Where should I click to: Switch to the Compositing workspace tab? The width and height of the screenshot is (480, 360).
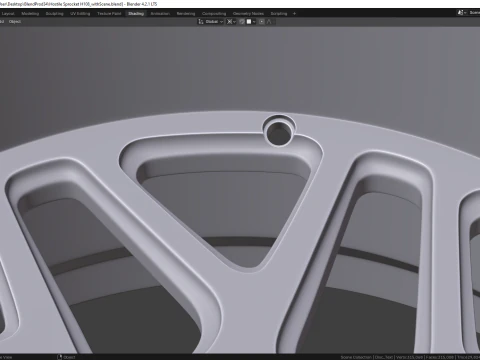[214, 14]
